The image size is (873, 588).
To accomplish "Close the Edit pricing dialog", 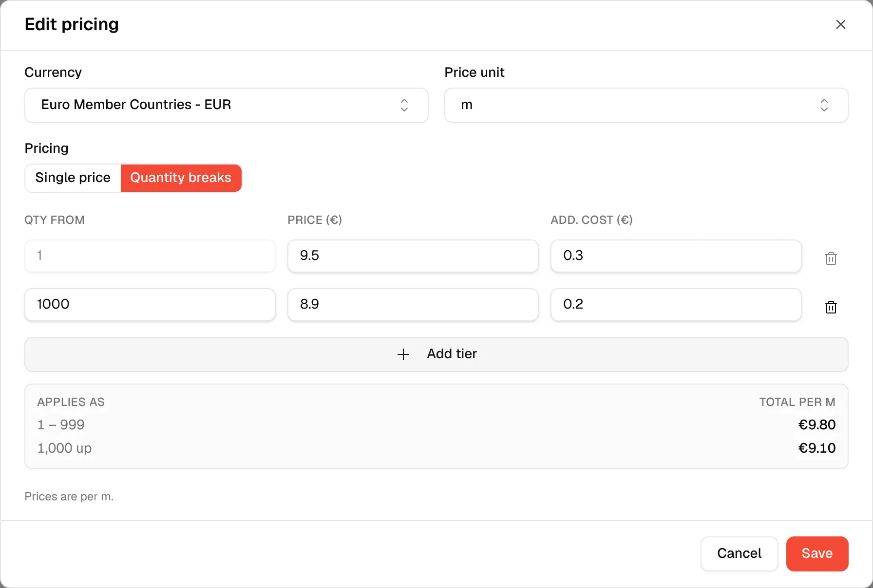I will click(840, 24).
